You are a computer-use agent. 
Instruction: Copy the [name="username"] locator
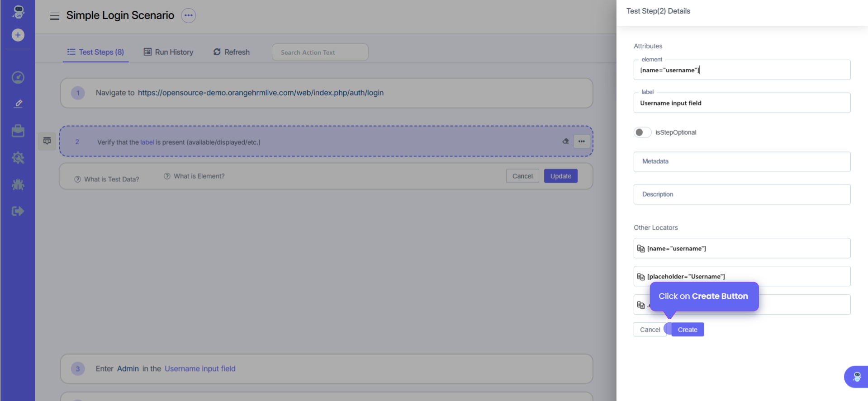tap(641, 249)
